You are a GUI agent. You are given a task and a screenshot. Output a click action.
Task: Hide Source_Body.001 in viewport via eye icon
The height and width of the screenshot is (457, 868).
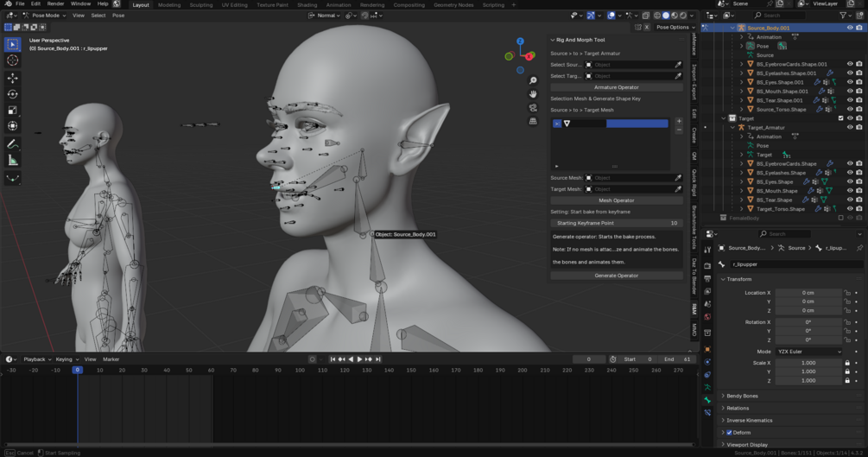point(850,28)
